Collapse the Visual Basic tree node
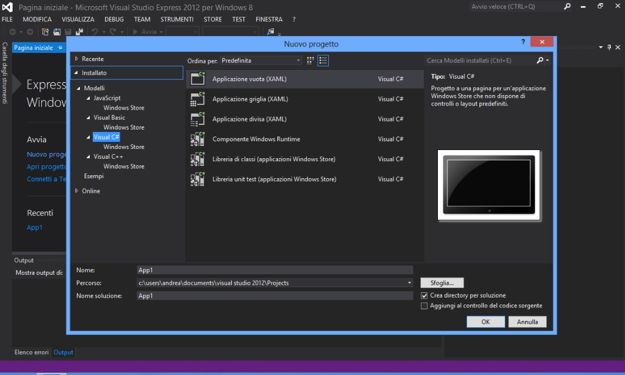Image resolution: width=625 pixels, height=375 pixels. (88, 118)
